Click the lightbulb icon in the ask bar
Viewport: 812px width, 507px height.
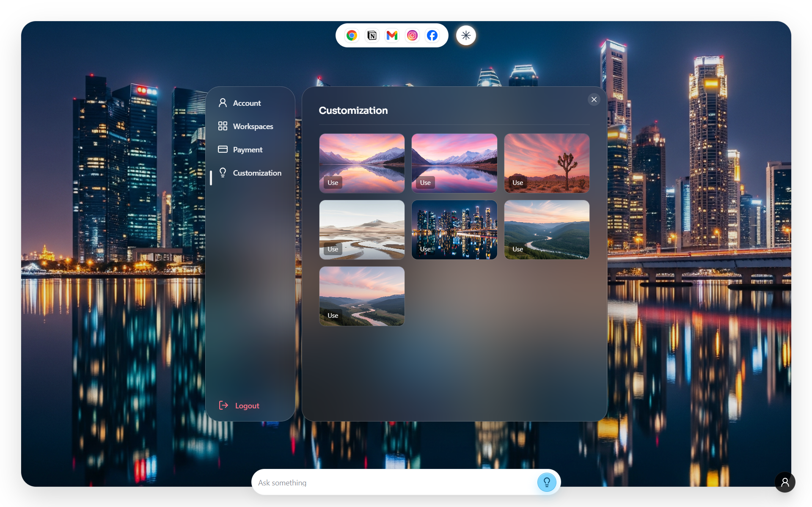point(546,482)
